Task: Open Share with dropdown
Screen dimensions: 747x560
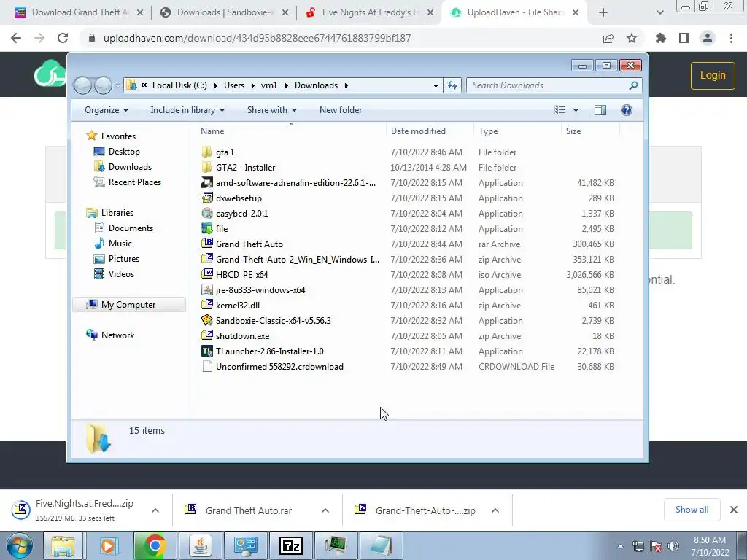Action: (271, 110)
